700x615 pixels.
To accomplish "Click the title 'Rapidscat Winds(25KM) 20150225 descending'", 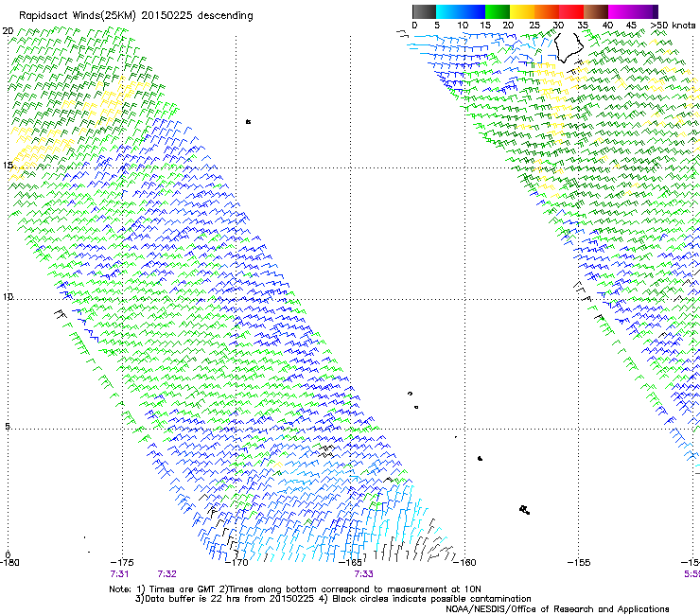I will pos(135,16).
